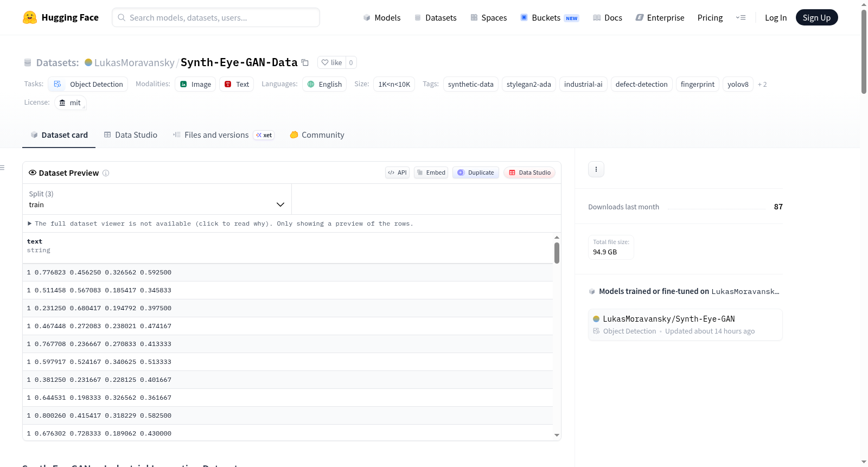Click the Dataset Preview info icon
This screenshot has width=868, height=467.
tap(106, 173)
